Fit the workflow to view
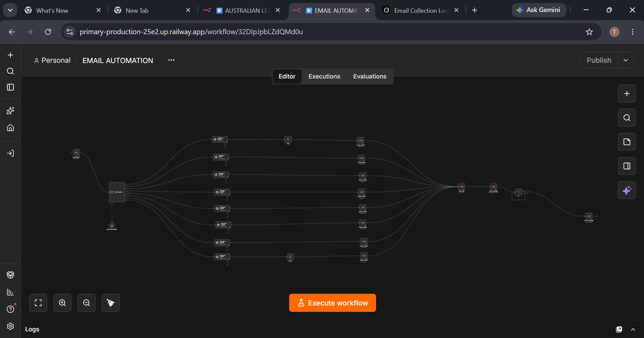644x338 pixels. [x=38, y=303]
